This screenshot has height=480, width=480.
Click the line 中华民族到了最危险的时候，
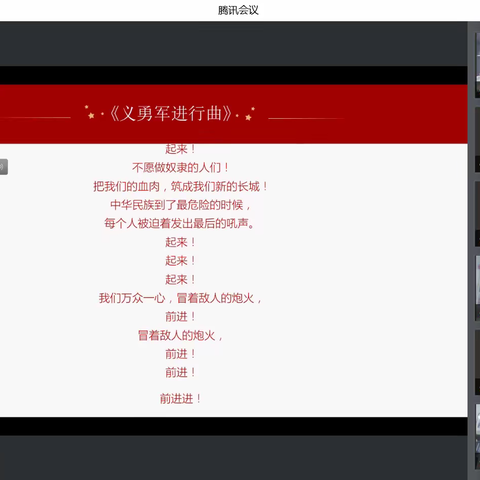click(180, 205)
